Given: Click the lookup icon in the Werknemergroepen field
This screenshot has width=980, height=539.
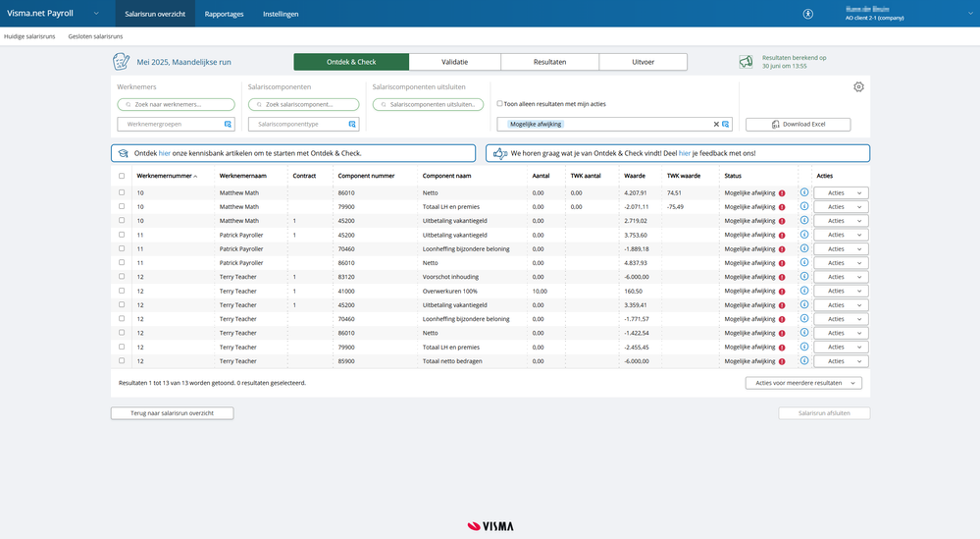Looking at the screenshot, I should point(228,125).
